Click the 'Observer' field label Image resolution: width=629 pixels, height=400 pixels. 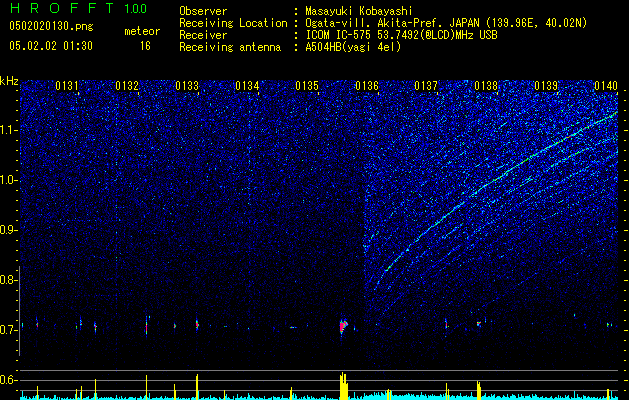coord(203,11)
